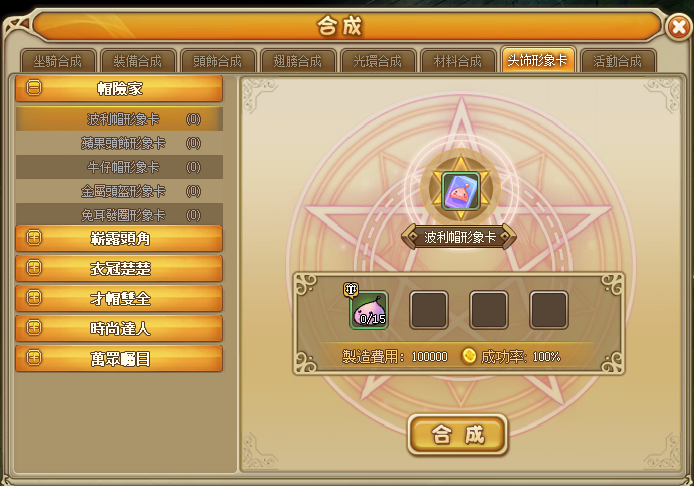
Task: Click the gold coin icon beside cost
Action: point(469,355)
